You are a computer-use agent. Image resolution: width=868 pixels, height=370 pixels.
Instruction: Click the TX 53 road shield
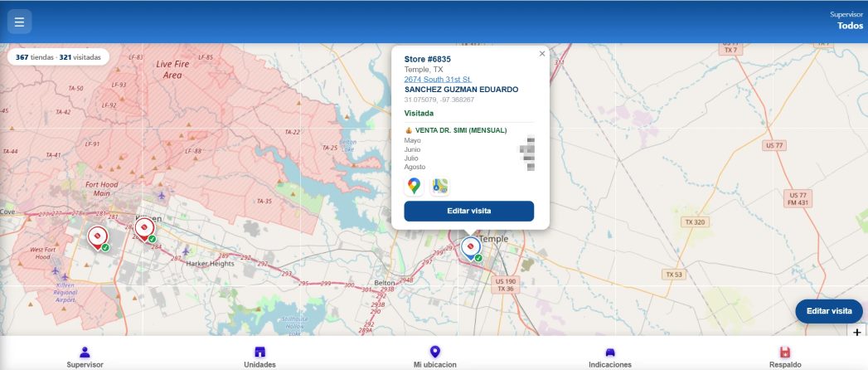(675, 274)
